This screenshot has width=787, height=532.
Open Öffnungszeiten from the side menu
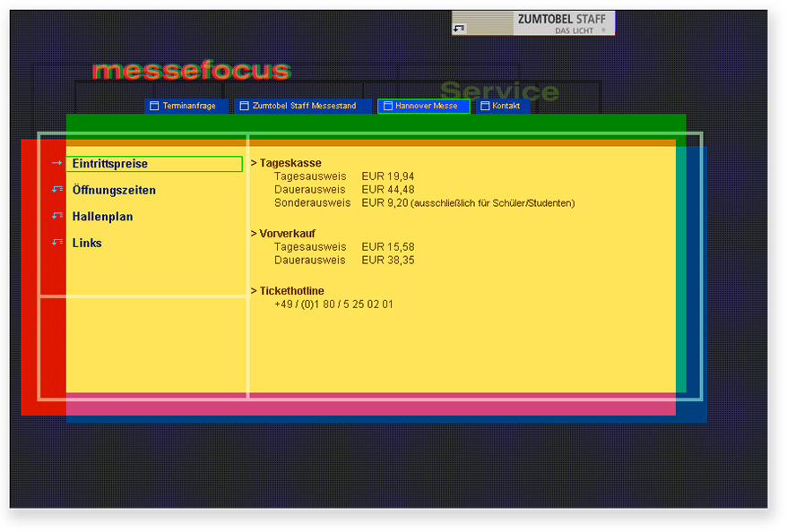click(114, 191)
